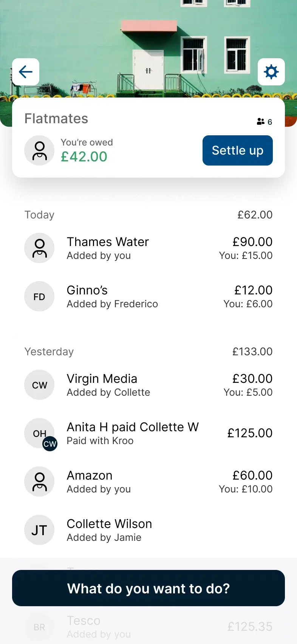Viewport: 297px width, 644px height.
Task: Open group settings gear icon
Action: tap(271, 72)
